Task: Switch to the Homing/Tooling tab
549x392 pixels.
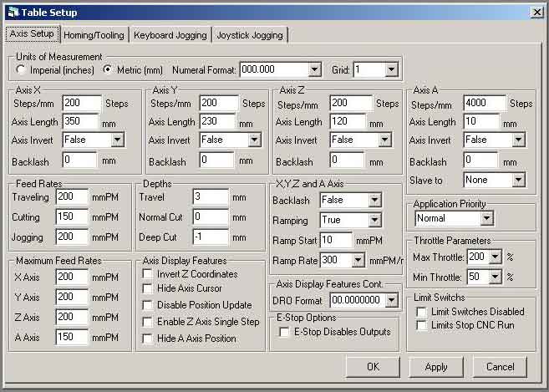Action: (x=94, y=35)
